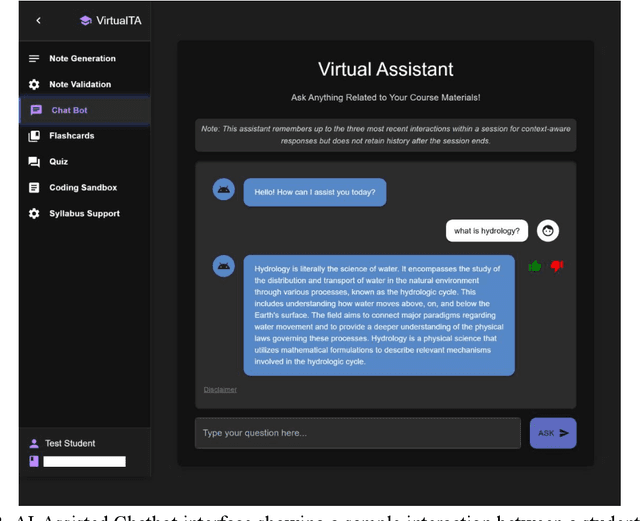Click the VirtualTA graduation cap logo
Image resolution: width=640 pixels, height=521 pixels.
pos(85,20)
